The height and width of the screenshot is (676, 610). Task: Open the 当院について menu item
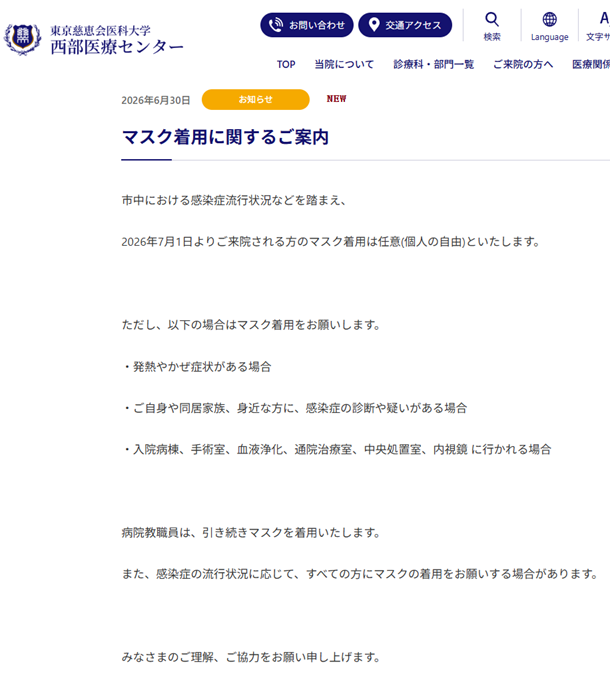(x=344, y=64)
